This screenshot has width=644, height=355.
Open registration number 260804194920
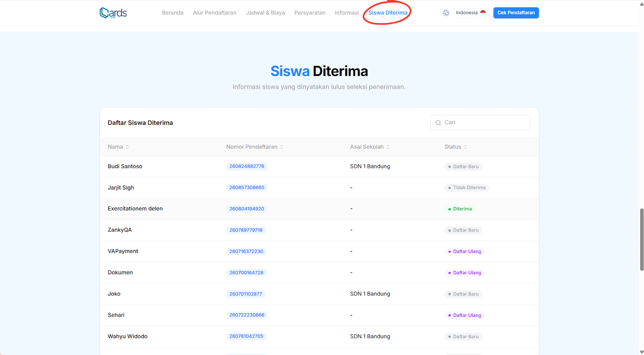point(247,209)
